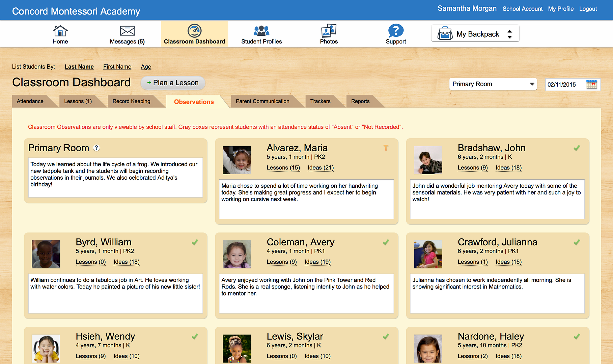Open the Home icon
The width and height of the screenshot is (613, 364).
(x=60, y=31)
